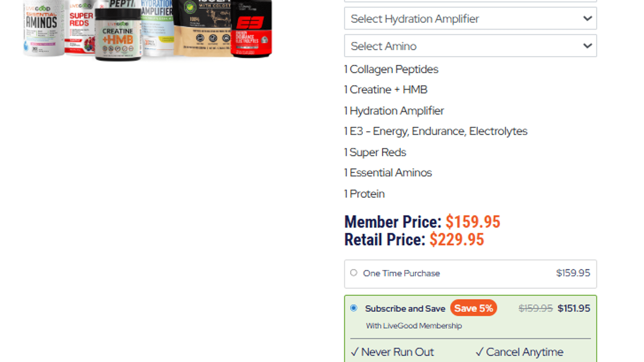Viewport: 644px width, 362px height.
Task: Click the Save 5% badge
Action: click(473, 308)
